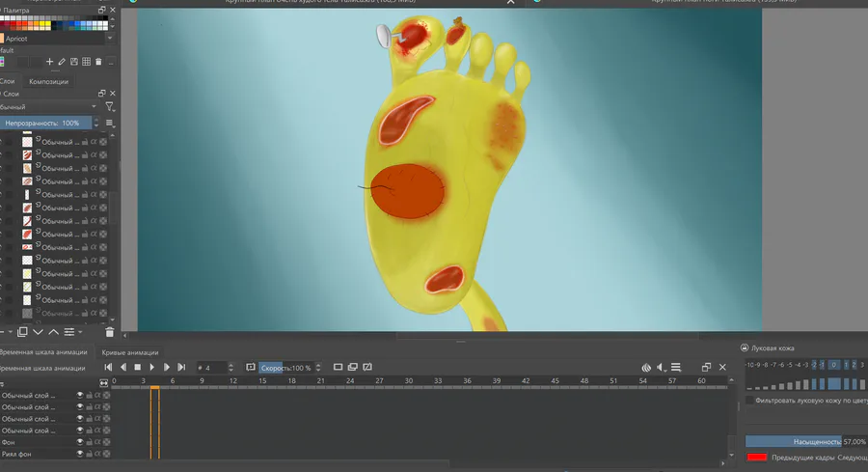Click the lock icon next to Луковая кожа title
Image resolution: width=868 pixels, height=472 pixels.
(745, 347)
